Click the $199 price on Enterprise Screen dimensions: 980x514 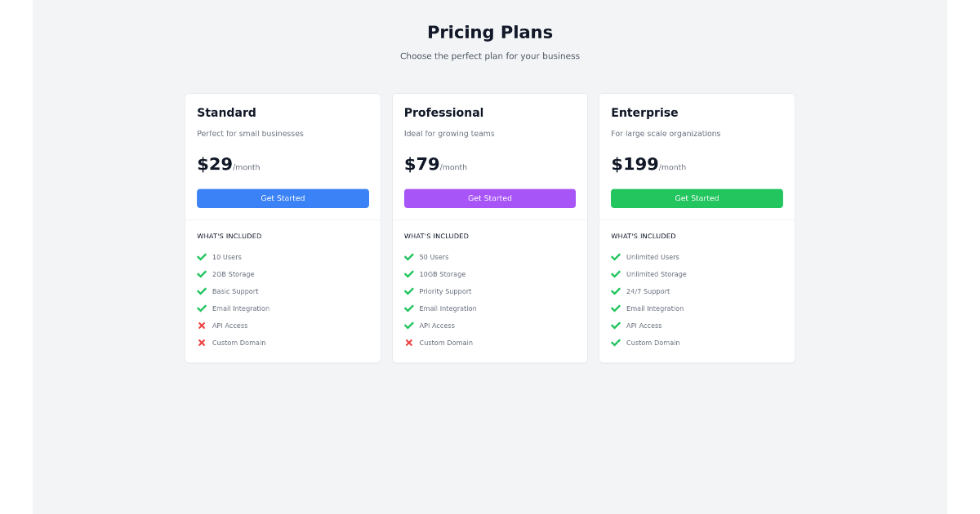634,163
